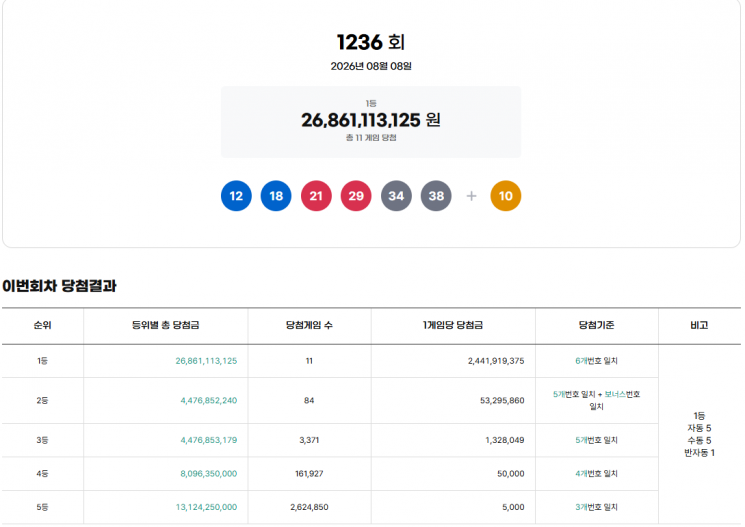The width and height of the screenshot is (745, 527).
Task: Click the 6개번호 일치 criteria cell
Action: pos(596,361)
